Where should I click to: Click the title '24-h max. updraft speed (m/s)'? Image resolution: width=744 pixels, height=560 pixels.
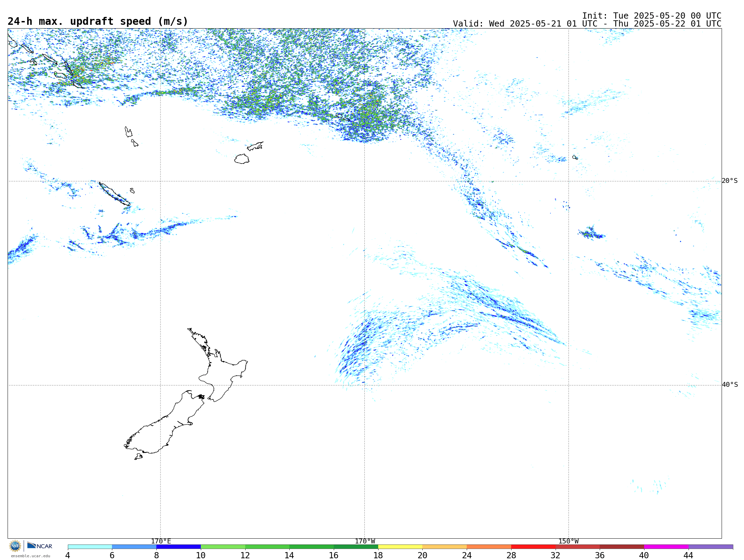coord(98,21)
